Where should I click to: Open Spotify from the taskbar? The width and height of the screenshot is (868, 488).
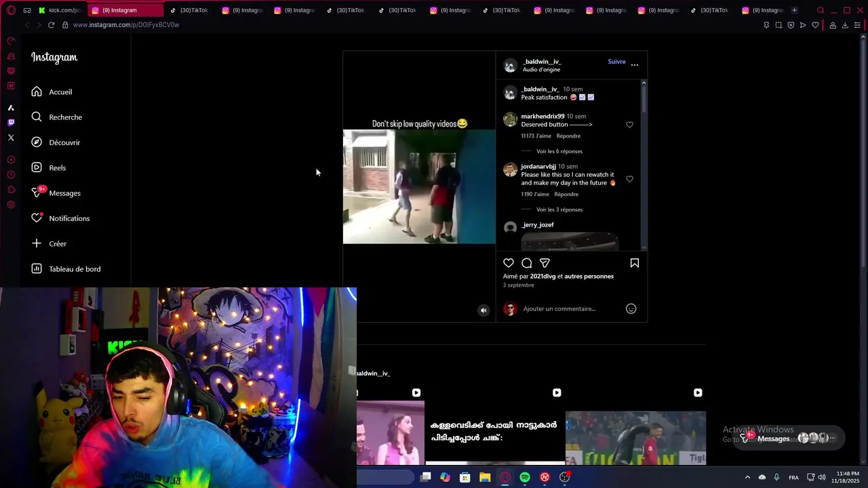[x=525, y=478]
